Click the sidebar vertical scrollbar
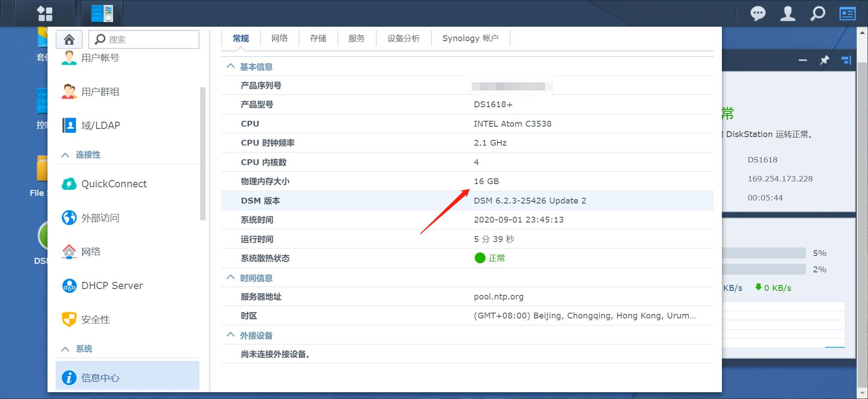This screenshot has height=399, width=868. pyautogui.click(x=203, y=154)
